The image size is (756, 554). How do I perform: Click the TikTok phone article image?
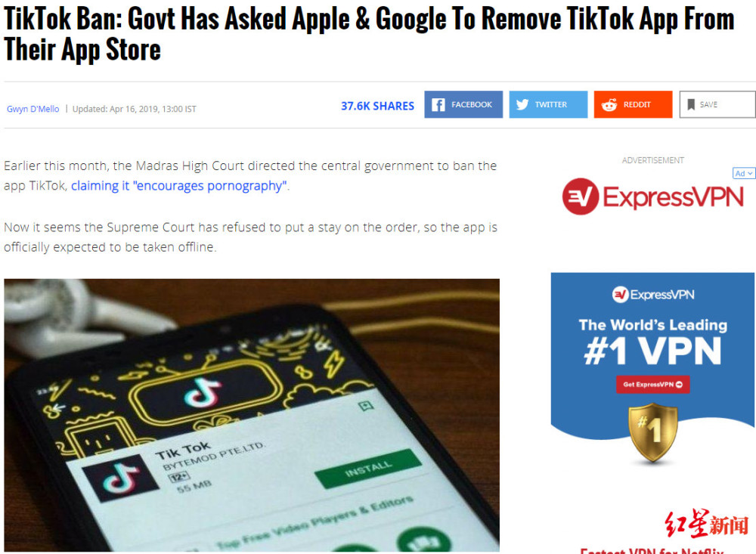point(252,415)
